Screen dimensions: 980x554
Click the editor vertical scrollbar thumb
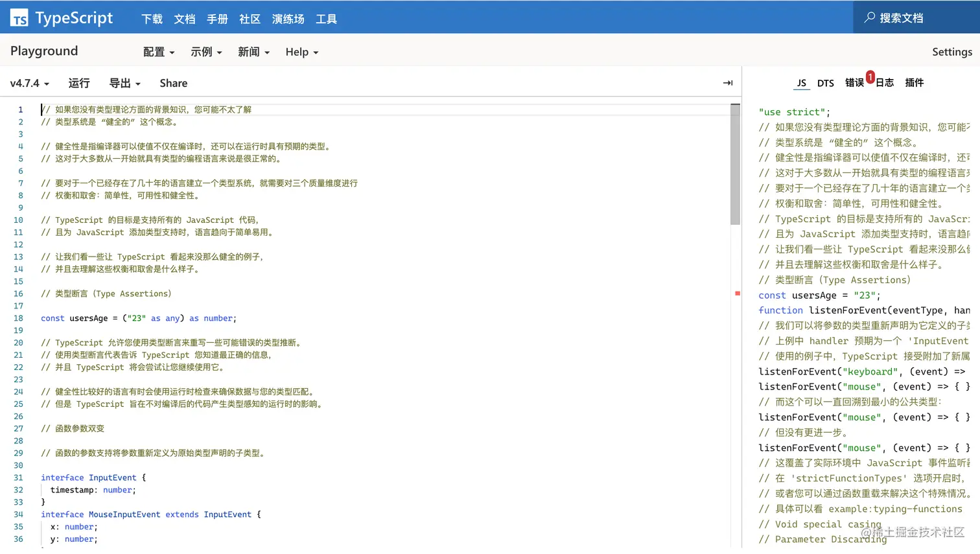(735, 165)
